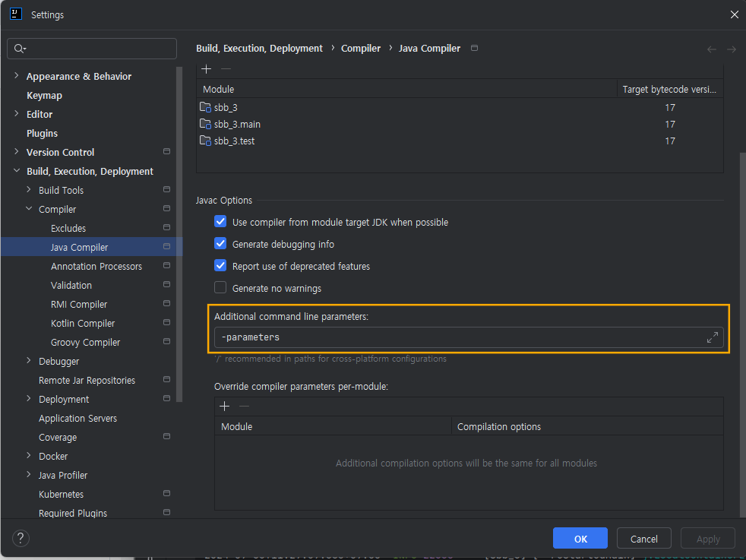
Task: Expand the Debugger node
Action: point(29,361)
